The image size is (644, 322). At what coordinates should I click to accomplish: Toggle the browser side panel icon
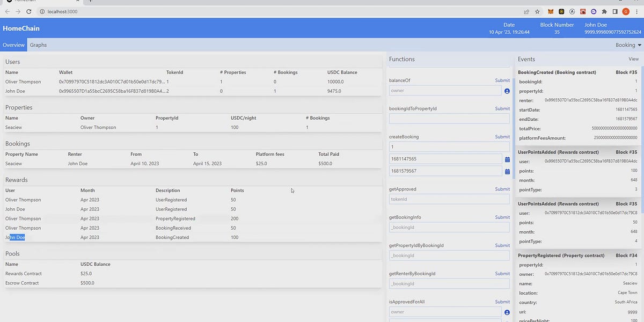[x=615, y=11]
